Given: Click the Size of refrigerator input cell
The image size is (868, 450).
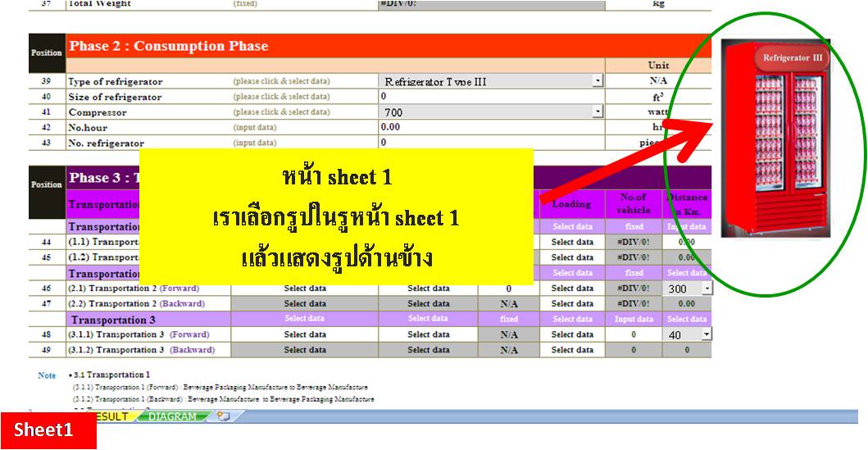Looking at the screenshot, I should tap(492, 97).
